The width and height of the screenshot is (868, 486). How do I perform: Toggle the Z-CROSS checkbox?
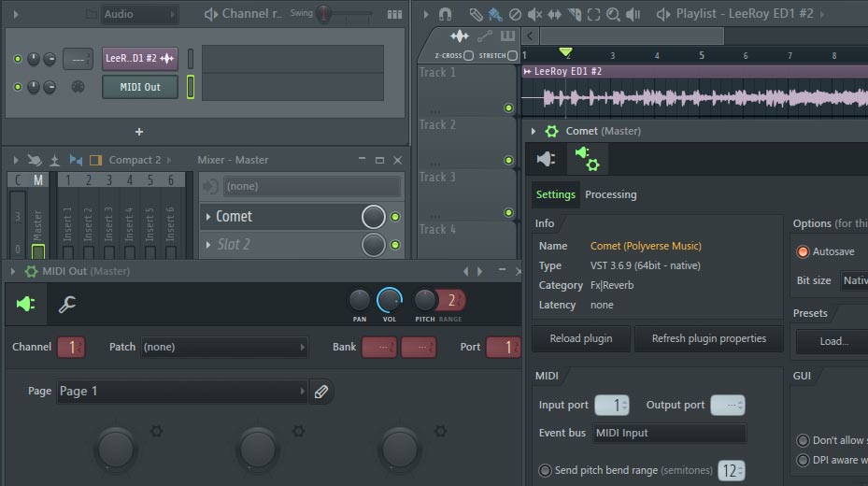468,55
